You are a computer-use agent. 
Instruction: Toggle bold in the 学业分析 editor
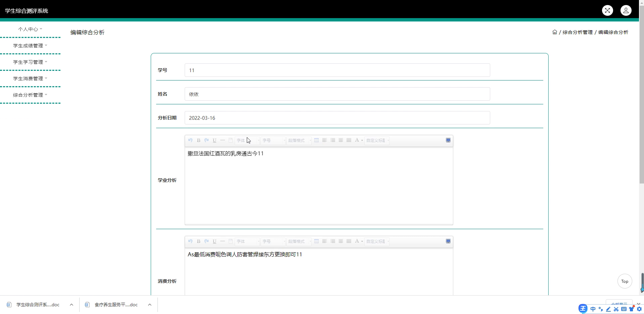tap(198, 140)
